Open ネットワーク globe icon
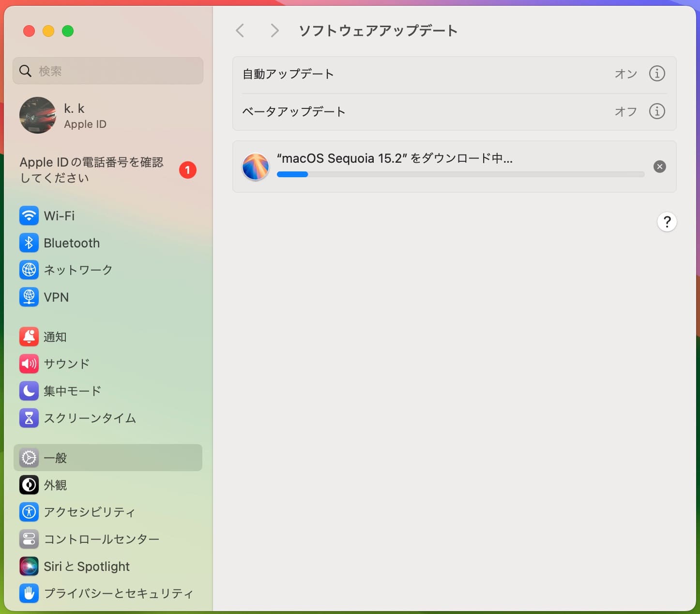 pos(29,270)
